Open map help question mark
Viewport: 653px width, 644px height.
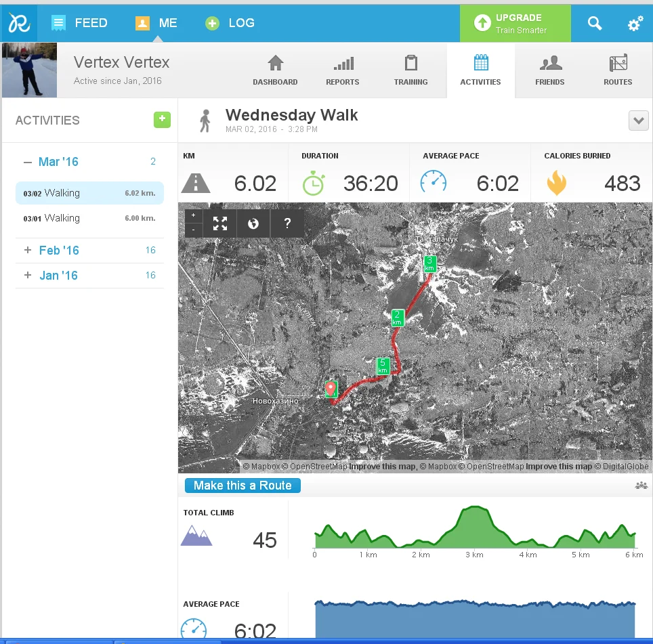coord(287,223)
